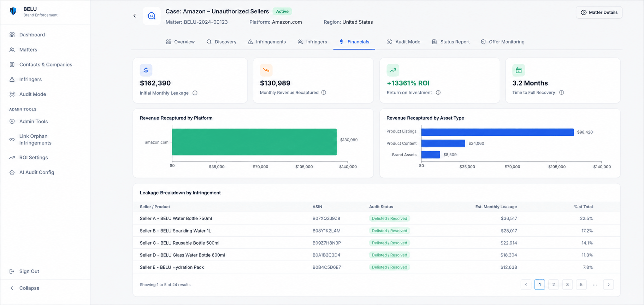This screenshot has width=644, height=305.
Task: Show info for Monthly Revenue Recaptured
Action: [x=324, y=93]
